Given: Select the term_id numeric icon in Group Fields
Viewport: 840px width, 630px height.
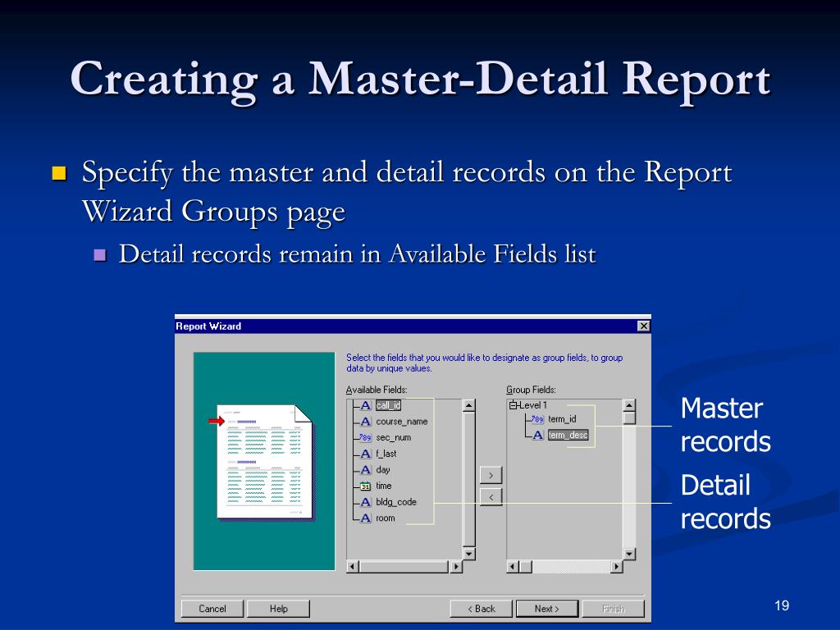Looking at the screenshot, I should [x=537, y=419].
